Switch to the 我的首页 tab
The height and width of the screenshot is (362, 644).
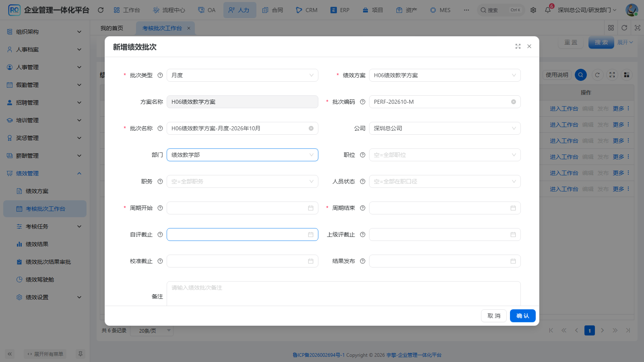click(x=112, y=28)
